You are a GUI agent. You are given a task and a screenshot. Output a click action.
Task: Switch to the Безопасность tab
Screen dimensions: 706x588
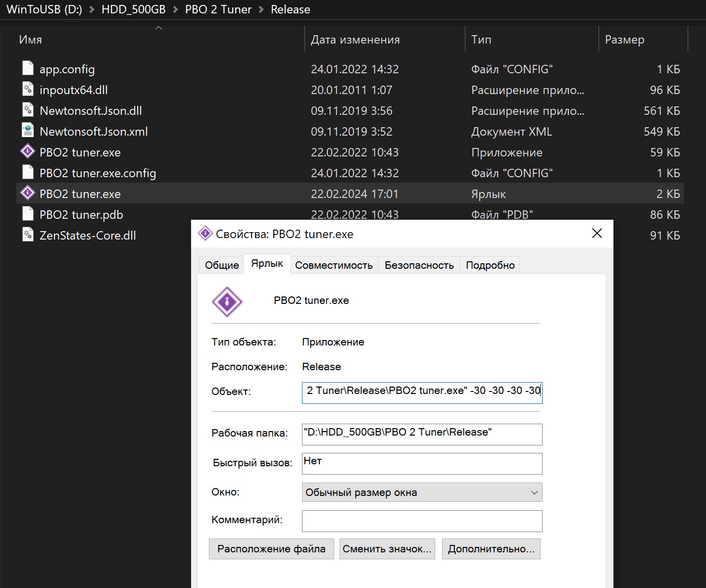click(x=419, y=265)
